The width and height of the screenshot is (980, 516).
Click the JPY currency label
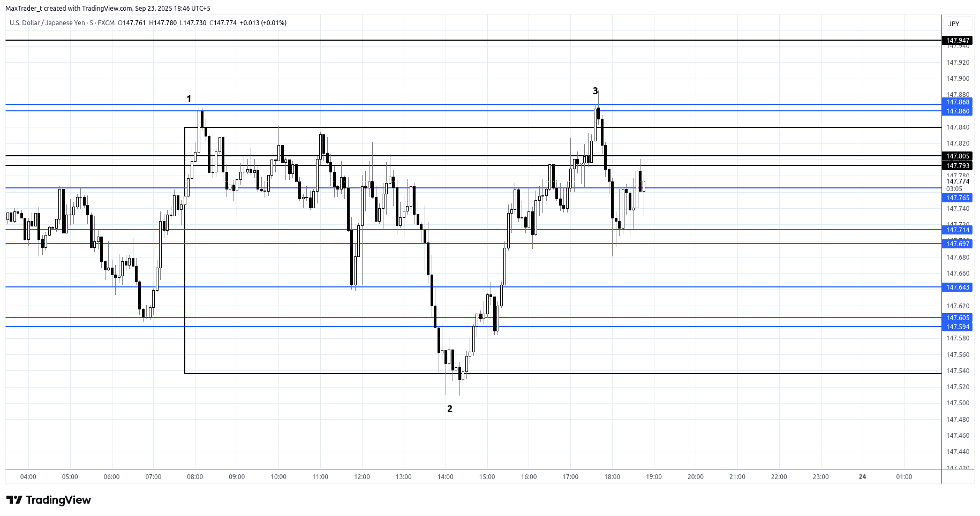click(x=954, y=24)
